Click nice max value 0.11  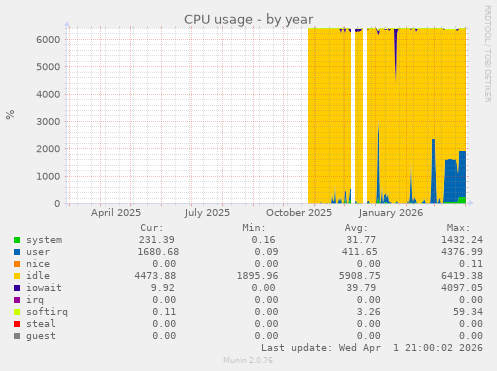pyautogui.click(x=471, y=264)
